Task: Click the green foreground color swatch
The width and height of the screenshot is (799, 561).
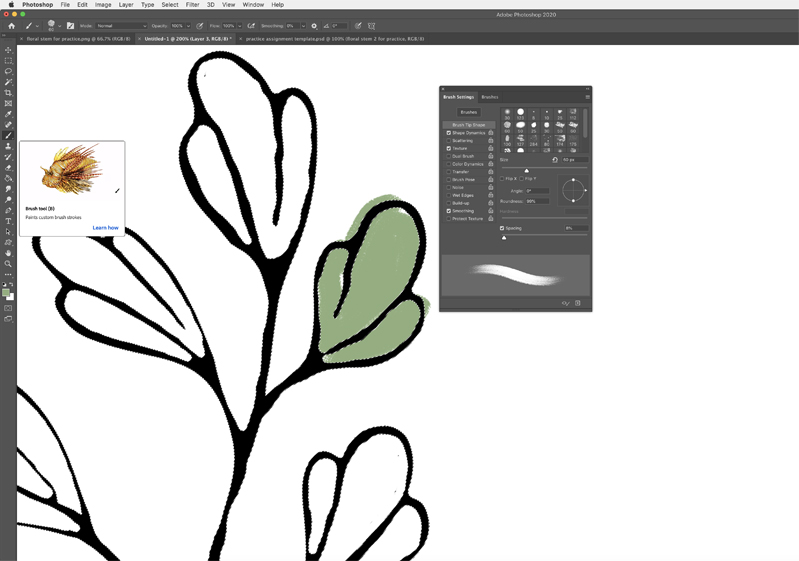Action: point(6,292)
